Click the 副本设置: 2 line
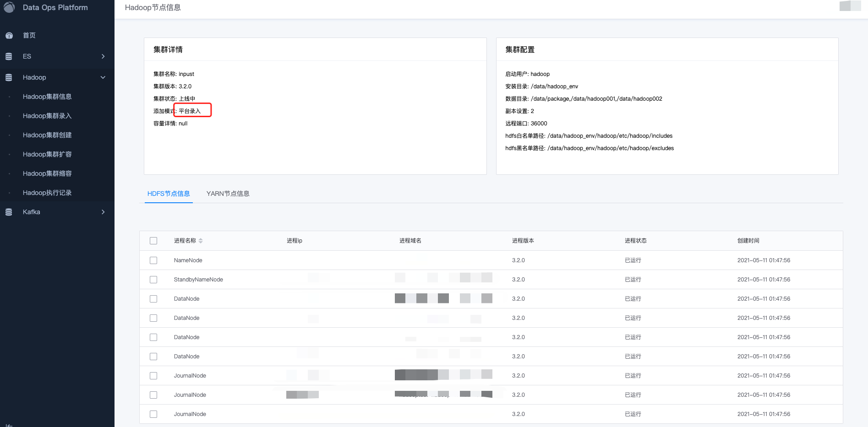This screenshot has width=868, height=427. click(519, 111)
